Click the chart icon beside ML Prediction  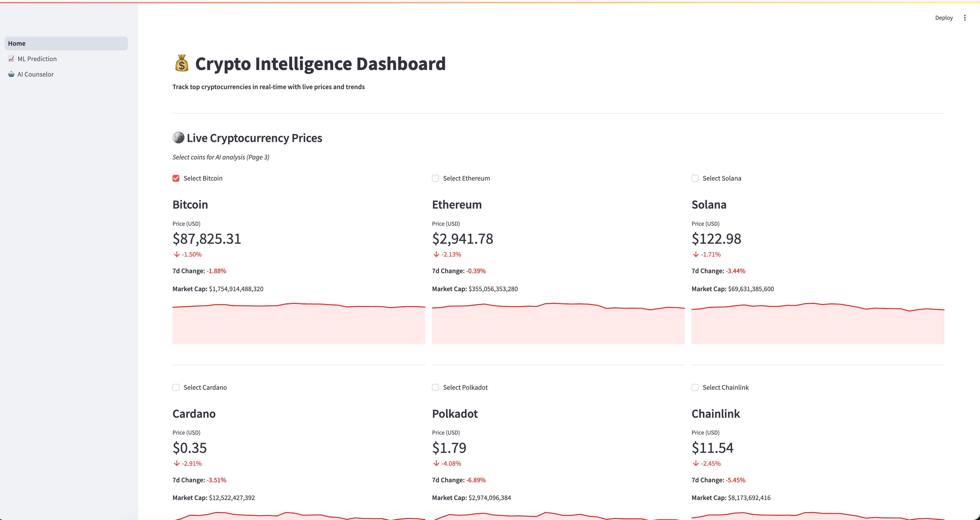coord(11,59)
